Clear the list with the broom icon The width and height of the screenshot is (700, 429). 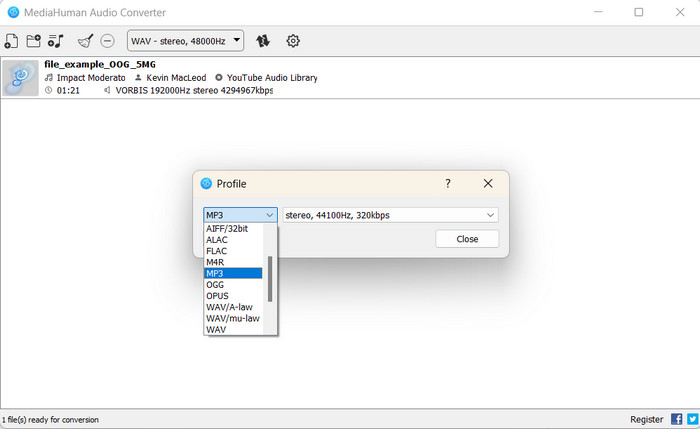point(85,41)
